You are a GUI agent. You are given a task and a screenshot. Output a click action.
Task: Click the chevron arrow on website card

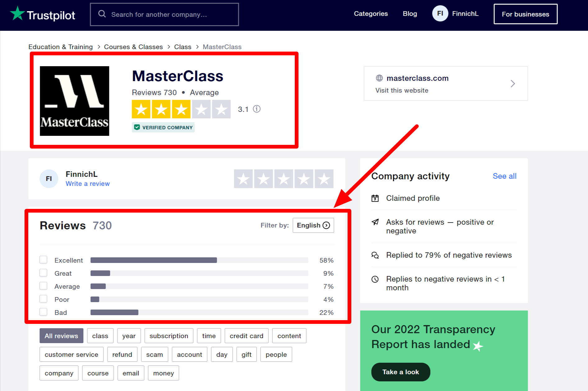(513, 84)
